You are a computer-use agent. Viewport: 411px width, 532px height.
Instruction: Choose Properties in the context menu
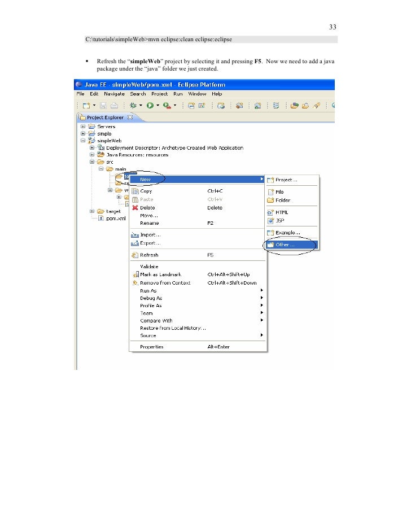[x=198, y=347]
